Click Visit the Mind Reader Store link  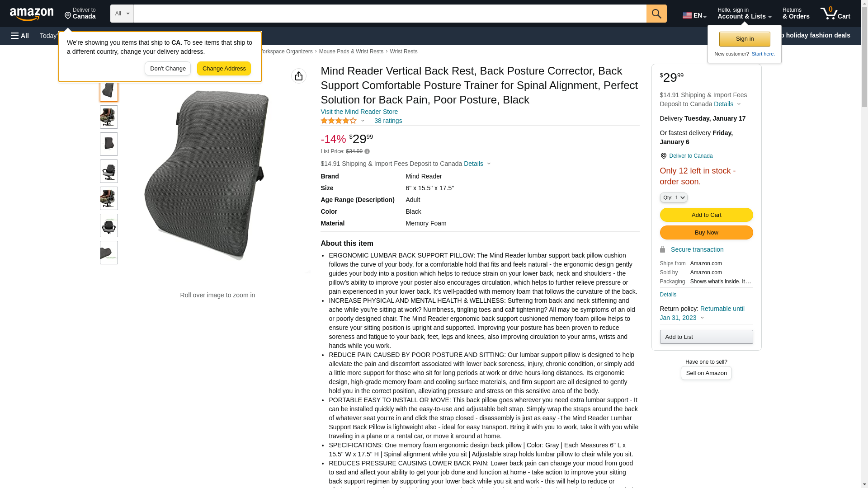(359, 112)
